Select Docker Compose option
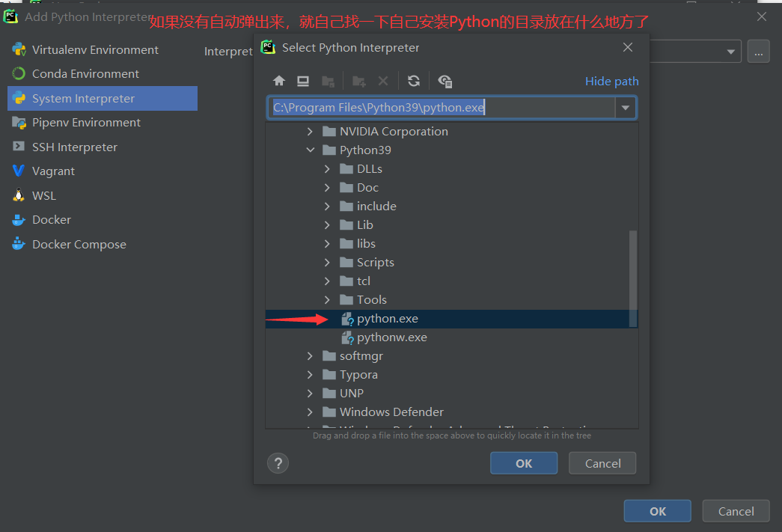 (x=79, y=245)
